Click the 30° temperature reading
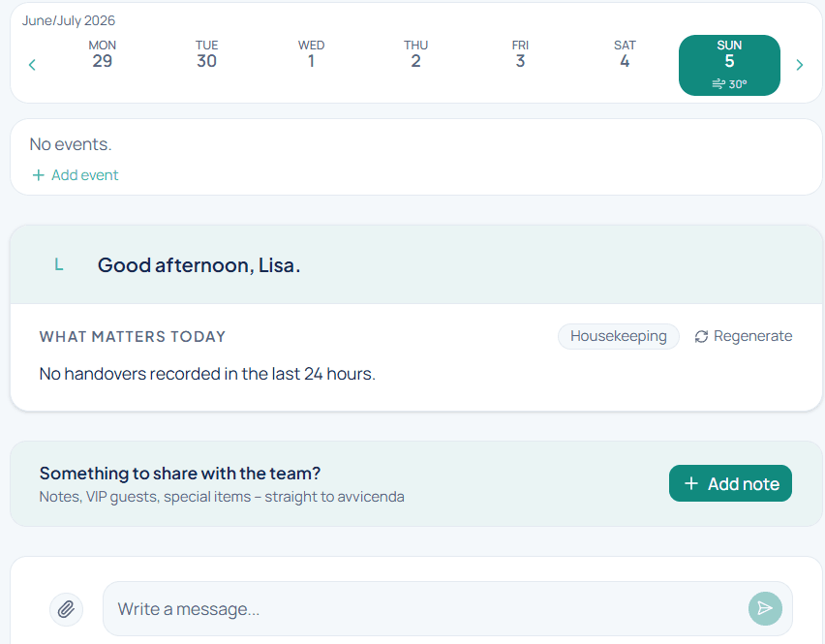825x644 pixels. click(x=738, y=84)
